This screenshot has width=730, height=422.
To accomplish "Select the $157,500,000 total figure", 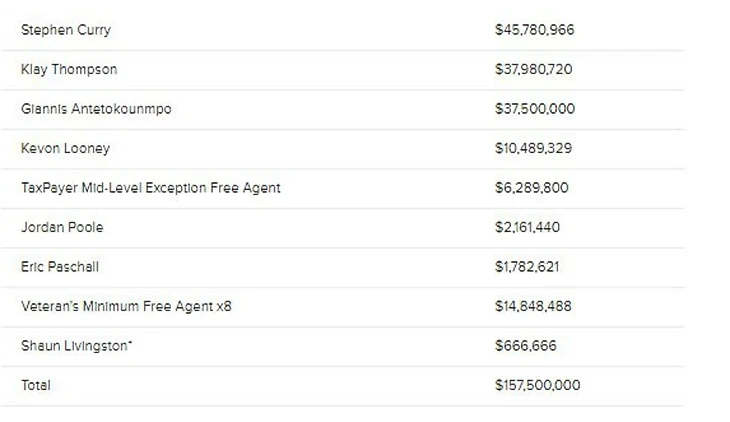I will [x=538, y=385].
